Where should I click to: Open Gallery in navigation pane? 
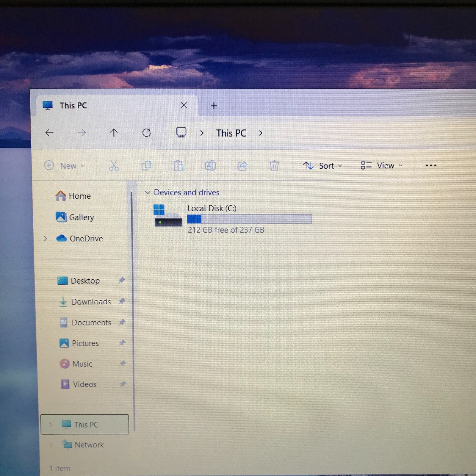[x=75, y=217]
